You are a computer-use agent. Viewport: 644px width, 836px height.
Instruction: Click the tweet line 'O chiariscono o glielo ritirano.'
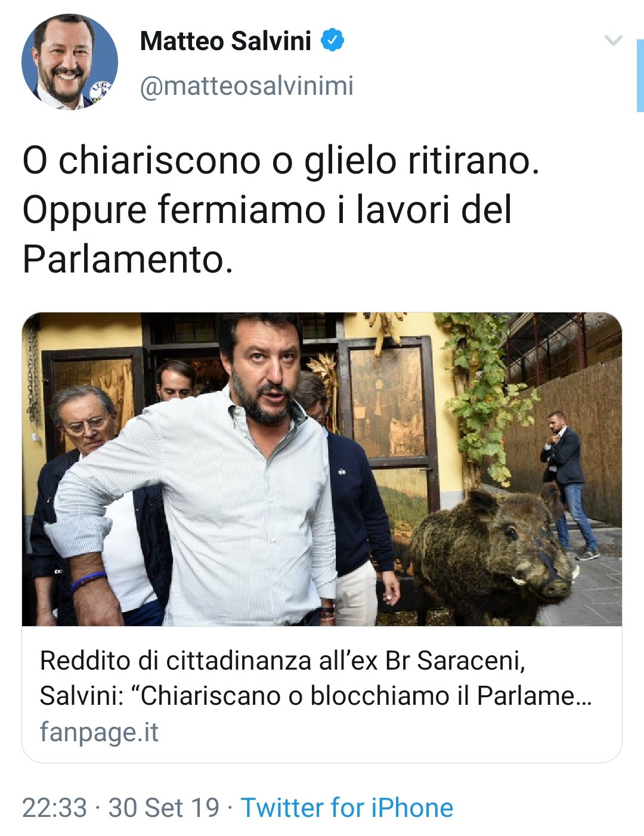pyautogui.click(x=281, y=160)
